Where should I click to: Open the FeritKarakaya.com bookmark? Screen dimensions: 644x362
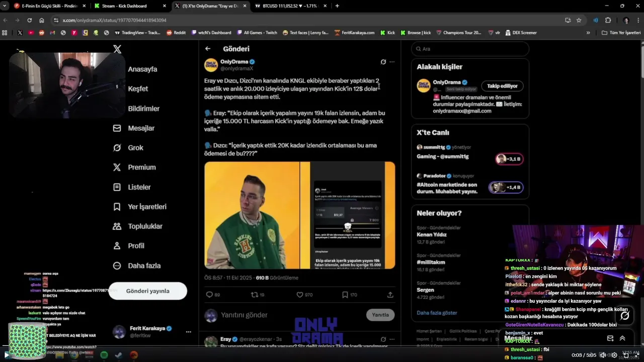point(354,33)
